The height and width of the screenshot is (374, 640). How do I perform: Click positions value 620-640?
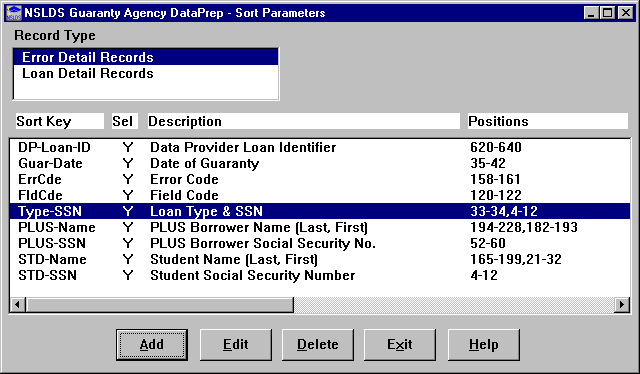(x=496, y=147)
